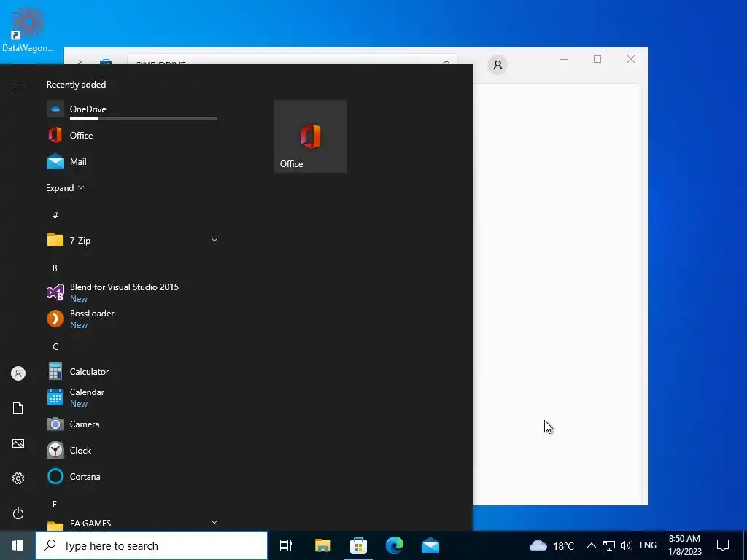Screen dimensions: 747x560
Task: Open Clock app
Action: (133, 450)
